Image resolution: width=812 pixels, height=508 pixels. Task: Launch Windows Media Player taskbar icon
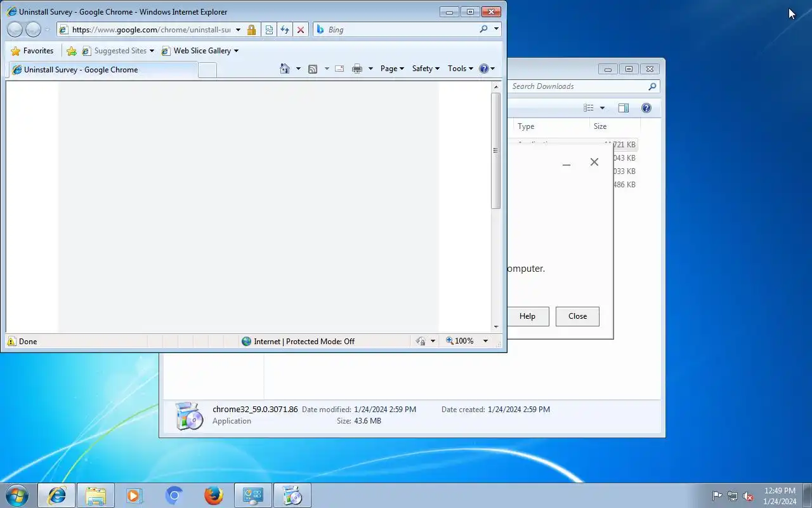[x=134, y=496]
